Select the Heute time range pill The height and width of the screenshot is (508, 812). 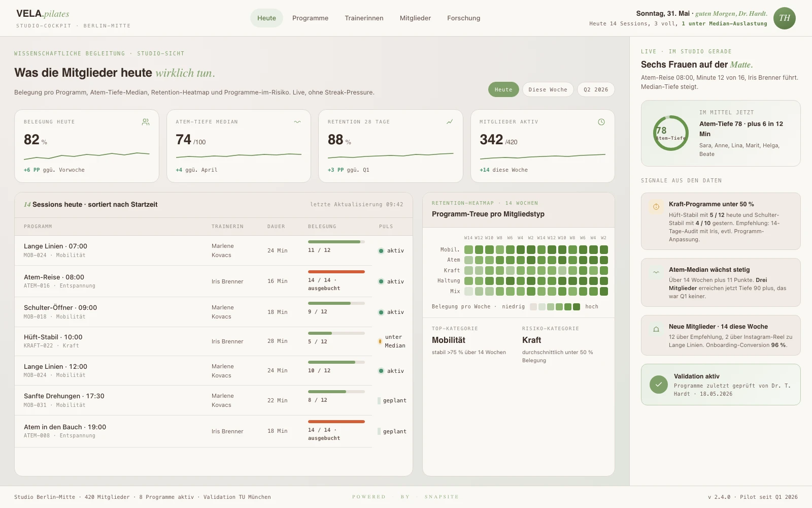tap(503, 89)
